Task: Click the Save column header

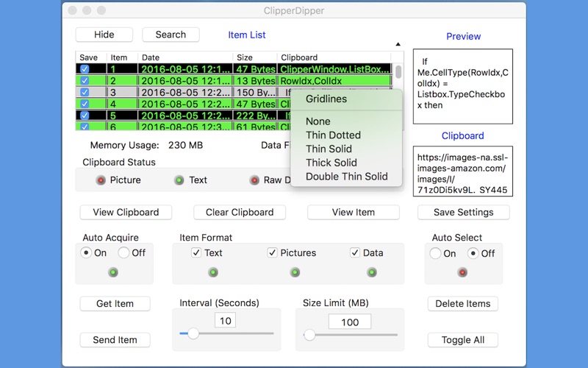Action: pyautogui.click(x=91, y=57)
